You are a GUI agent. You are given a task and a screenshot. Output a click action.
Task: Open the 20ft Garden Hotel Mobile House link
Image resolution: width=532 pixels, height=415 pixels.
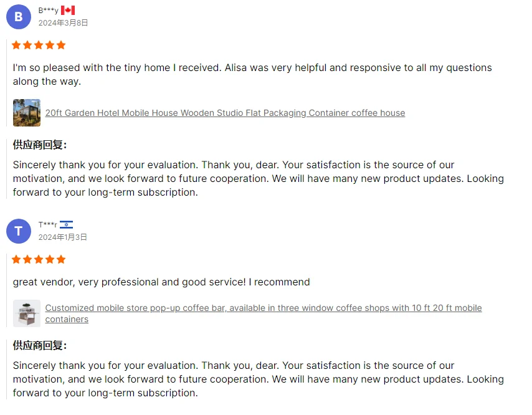pyautogui.click(x=225, y=113)
